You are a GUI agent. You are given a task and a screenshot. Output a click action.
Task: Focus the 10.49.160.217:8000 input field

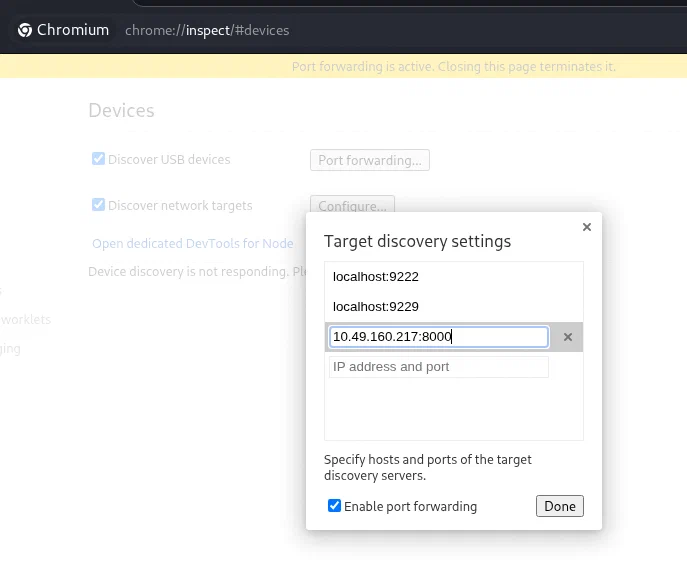(439, 337)
